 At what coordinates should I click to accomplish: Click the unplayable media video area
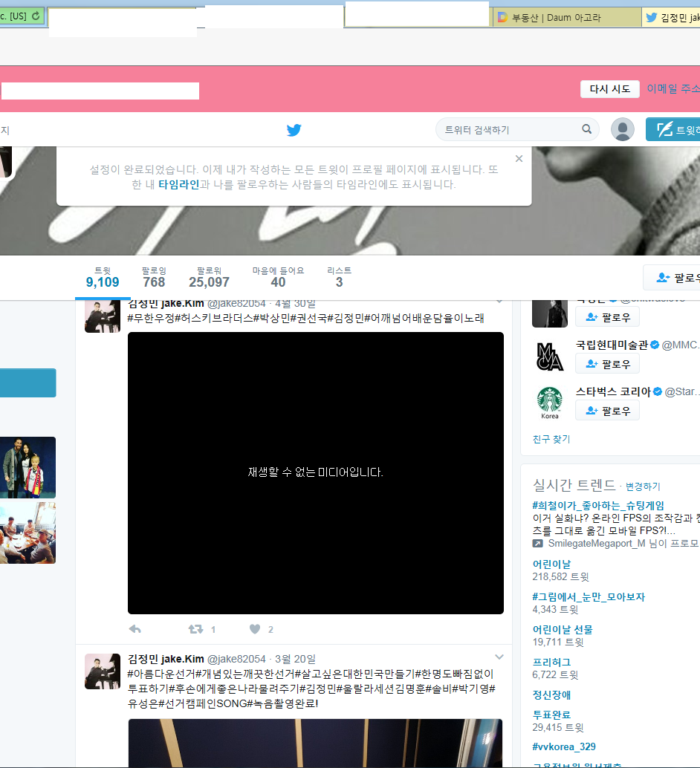(x=316, y=473)
